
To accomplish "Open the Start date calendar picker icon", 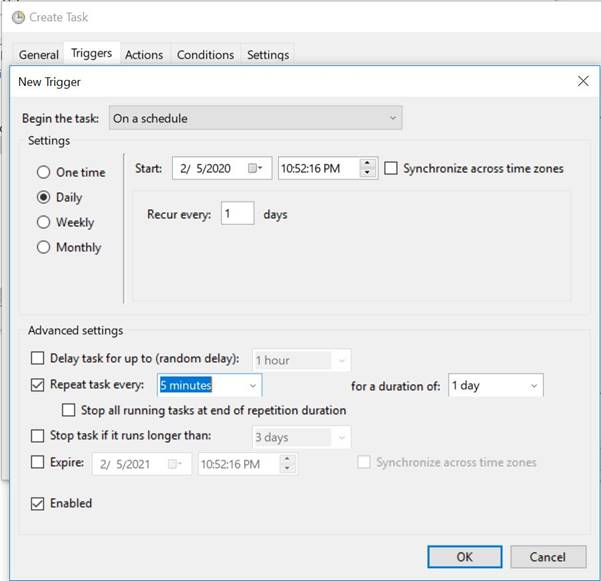I will tap(255, 168).
